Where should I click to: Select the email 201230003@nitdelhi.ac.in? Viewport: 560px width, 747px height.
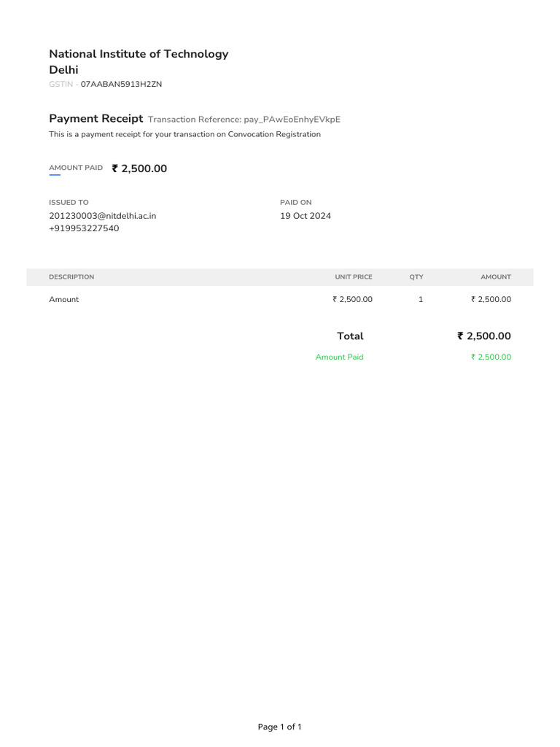tap(102, 216)
